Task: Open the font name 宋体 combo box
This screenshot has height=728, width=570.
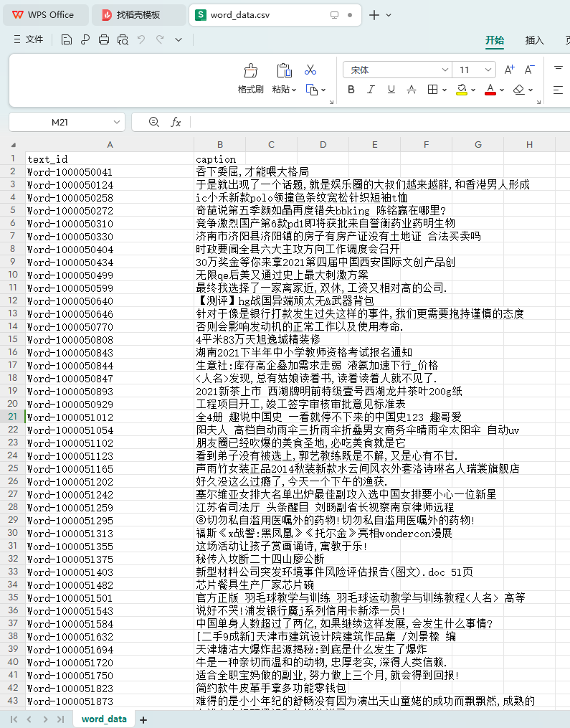Action: (x=397, y=70)
